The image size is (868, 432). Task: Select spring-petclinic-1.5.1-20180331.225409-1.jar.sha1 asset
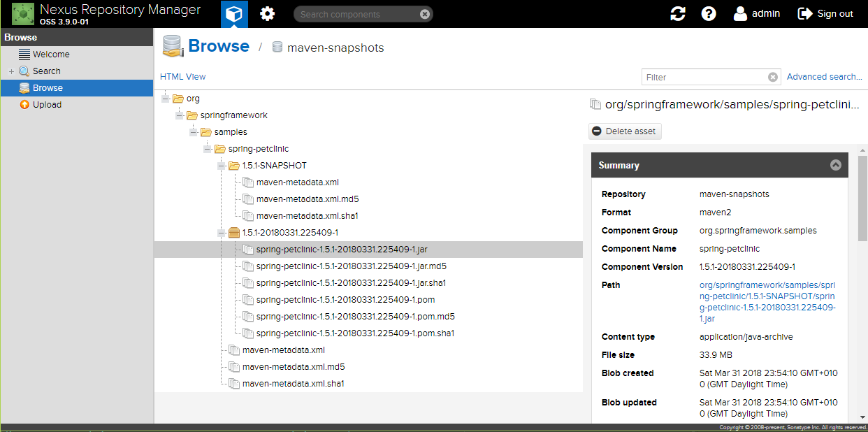point(352,283)
